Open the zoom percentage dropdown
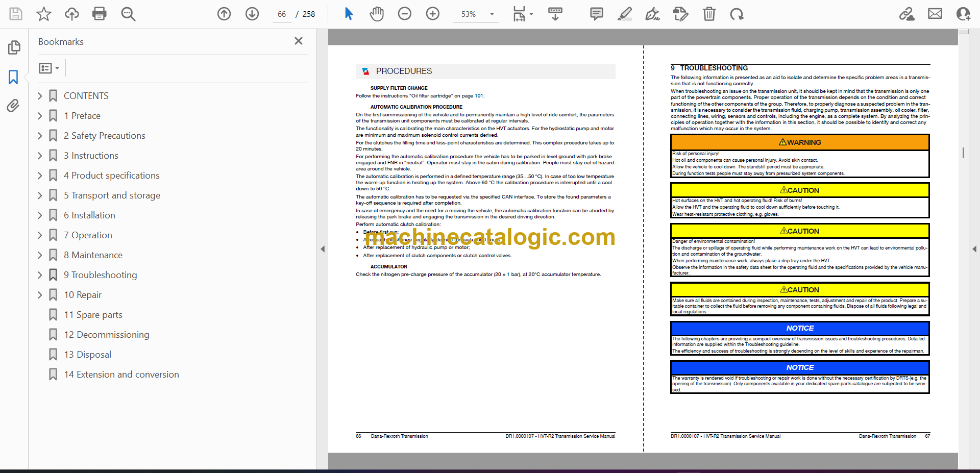980x473 pixels. [492, 14]
